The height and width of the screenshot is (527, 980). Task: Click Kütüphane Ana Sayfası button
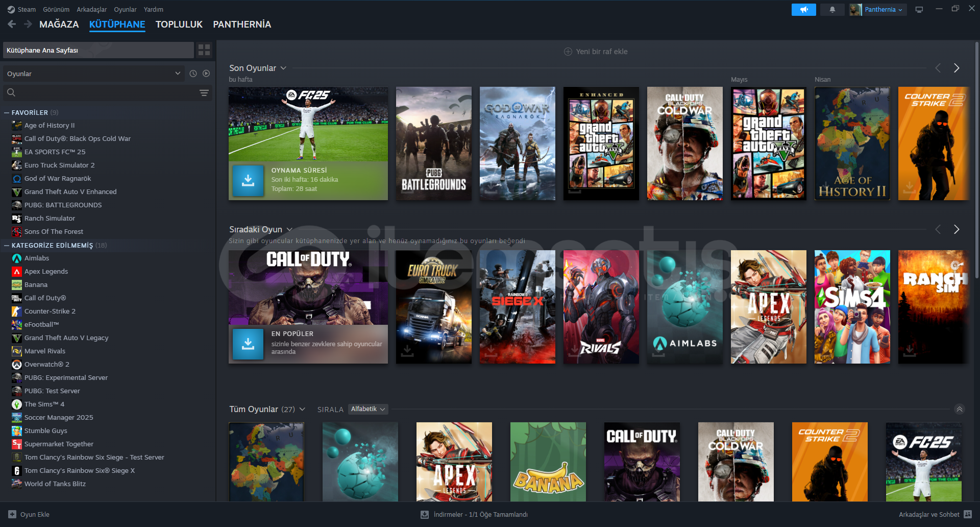tap(99, 50)
